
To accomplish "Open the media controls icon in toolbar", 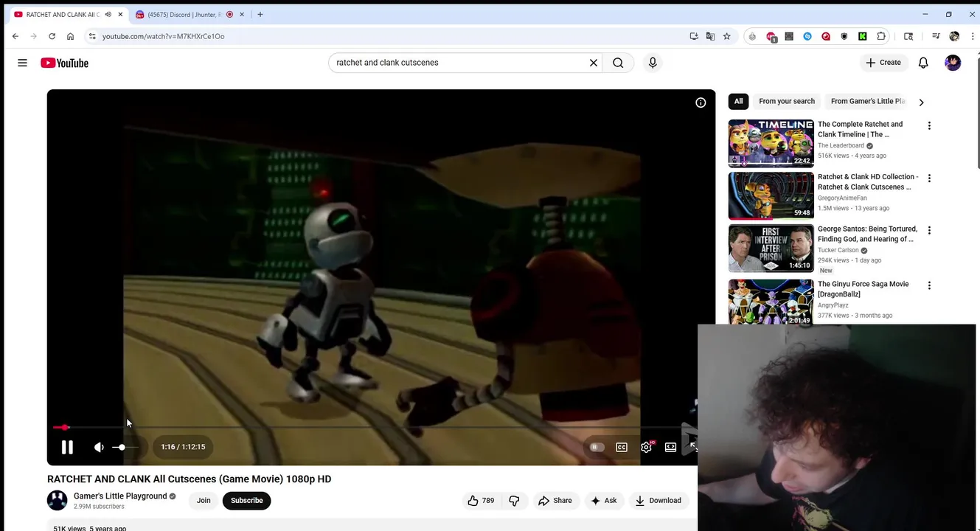I will tap(936, 36).
